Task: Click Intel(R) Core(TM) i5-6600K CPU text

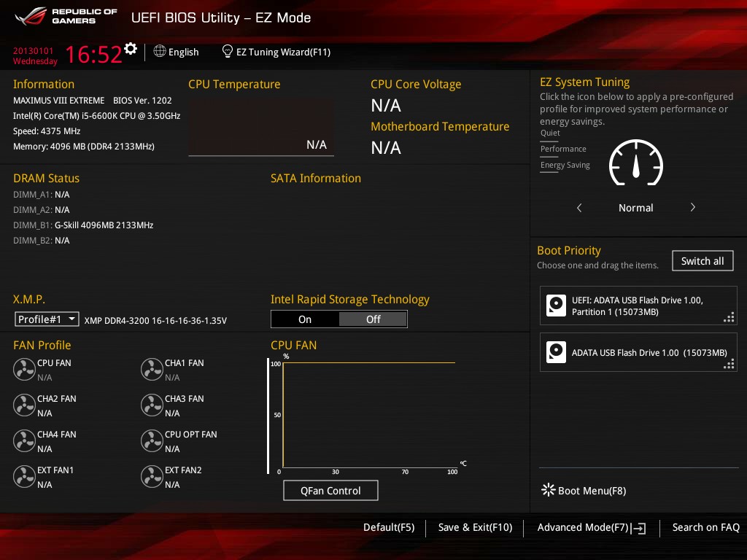Action: 96,116
